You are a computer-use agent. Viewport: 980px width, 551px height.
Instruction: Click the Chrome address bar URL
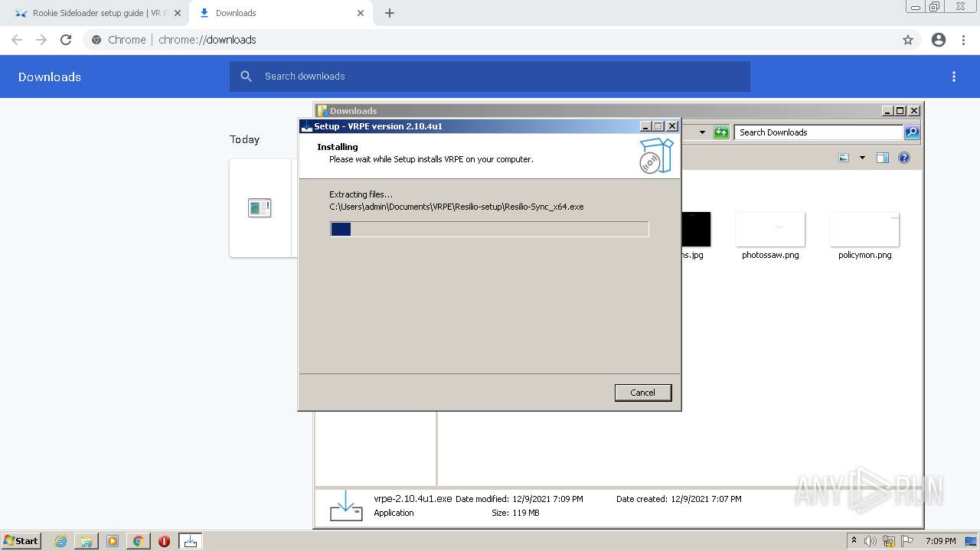[x=207, y=40]
